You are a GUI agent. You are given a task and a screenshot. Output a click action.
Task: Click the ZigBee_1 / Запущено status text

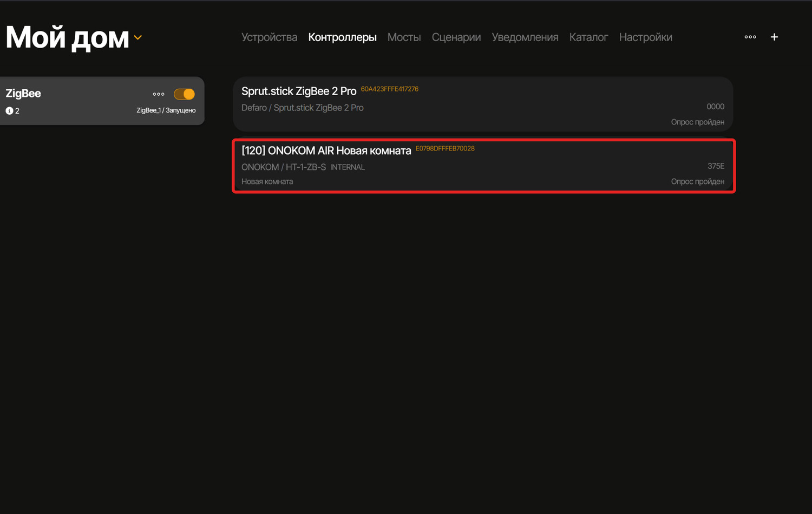(166, 110)
